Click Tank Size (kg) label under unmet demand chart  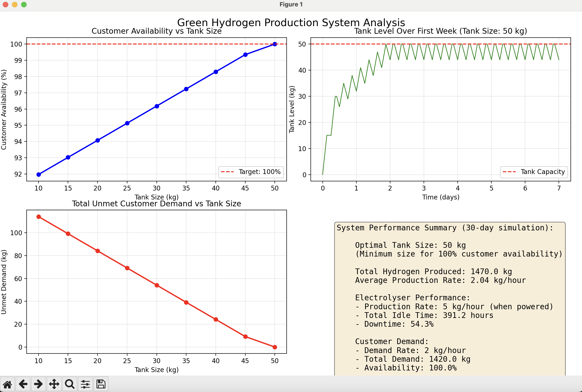pyautogui.click(x=157, y=370)
